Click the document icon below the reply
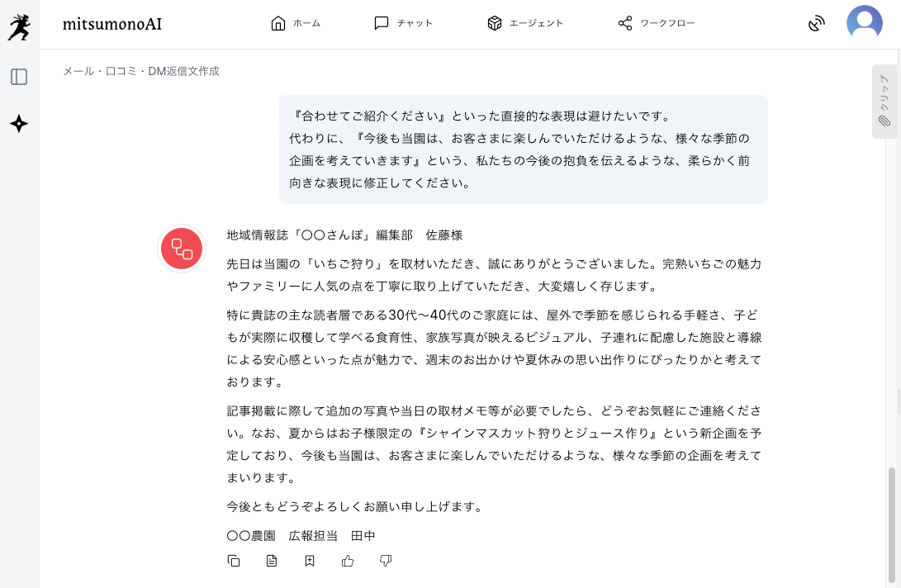Image resolution: width=901 pixels, height=588 pixels. click(x=272, y=561)
